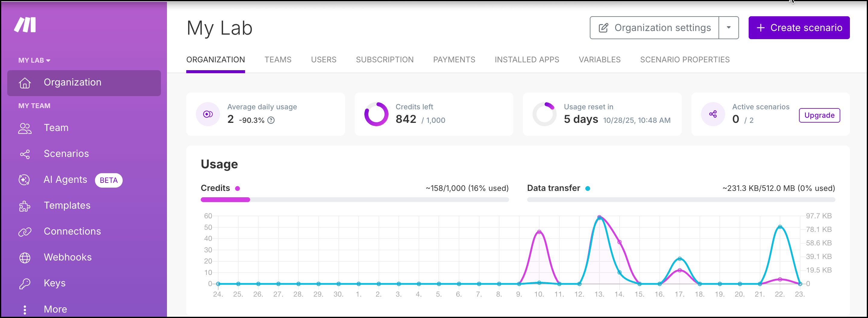This screenshot has height=318, width=868.
Task: Click the help icon beside -90.3%
Action: point(271,120)
